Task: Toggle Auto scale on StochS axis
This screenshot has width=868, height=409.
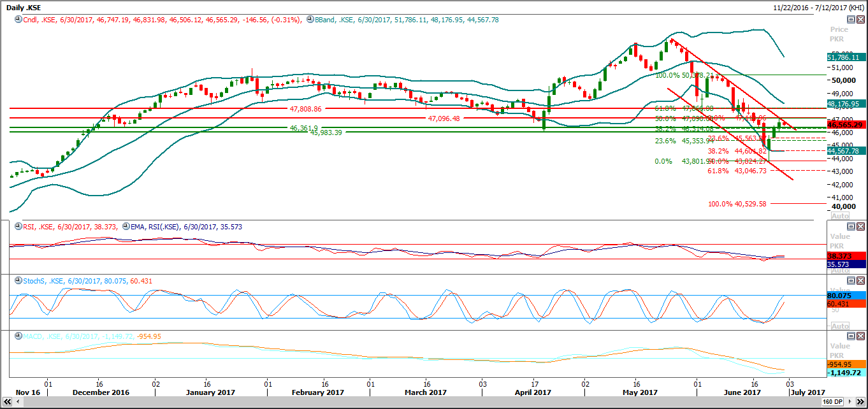Action: pos(841,326)
